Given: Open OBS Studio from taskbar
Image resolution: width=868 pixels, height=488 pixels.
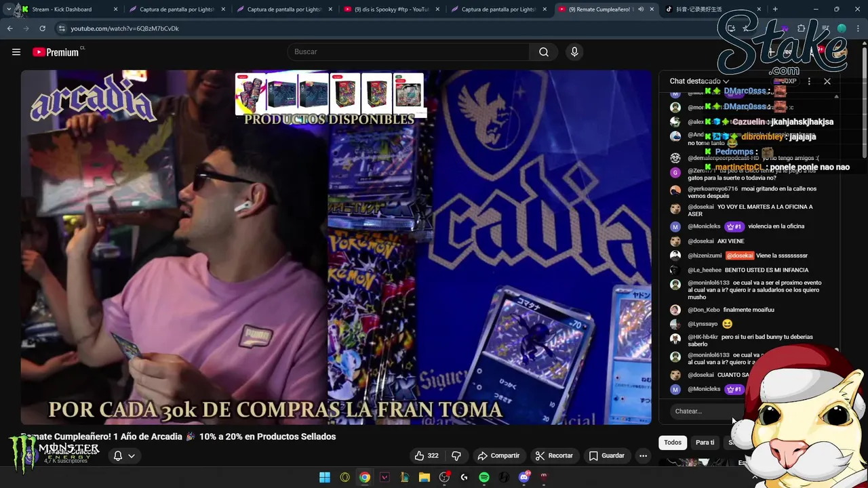Looking at the screenshot, I should (444, 477).
